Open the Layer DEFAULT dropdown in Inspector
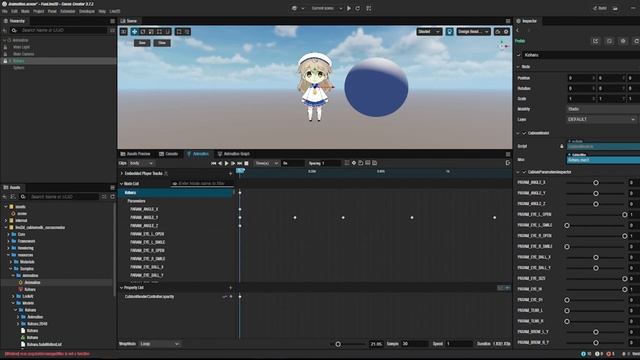 (601, 120)
